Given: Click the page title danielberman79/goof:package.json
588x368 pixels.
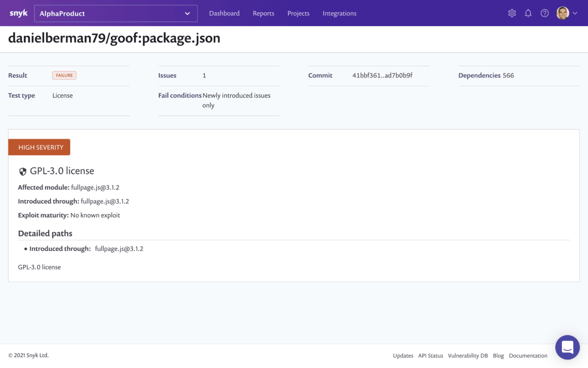Looking at the screenshot, I should pos(114,38).
